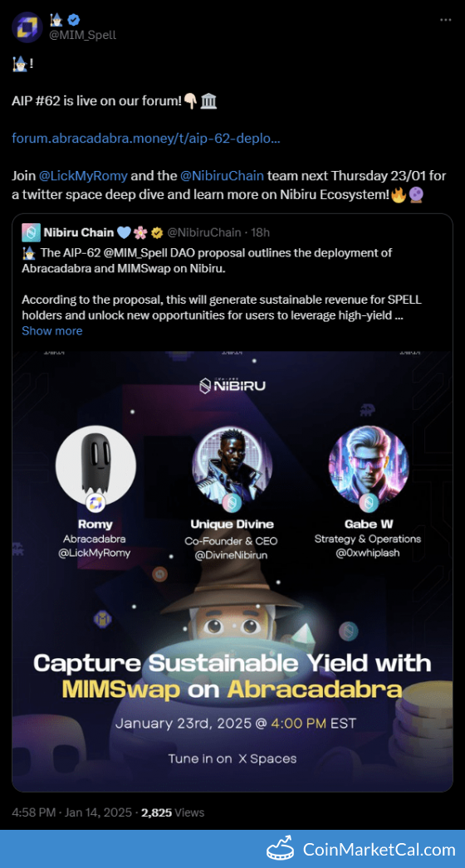Open the 4:58 PM Jan 14 timestamp
The width and height of the screenshot is (465, 868).
(x=72, y=812)
